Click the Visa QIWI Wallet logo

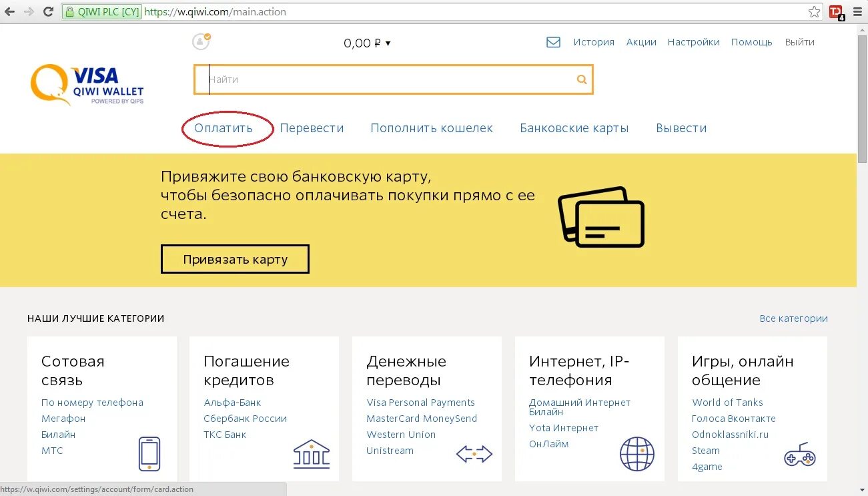(87, 85)
